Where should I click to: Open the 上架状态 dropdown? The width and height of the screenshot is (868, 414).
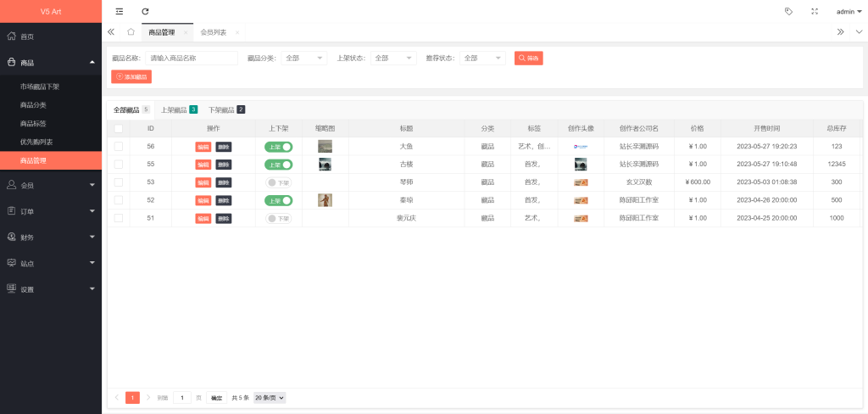(x=393, y=59)
